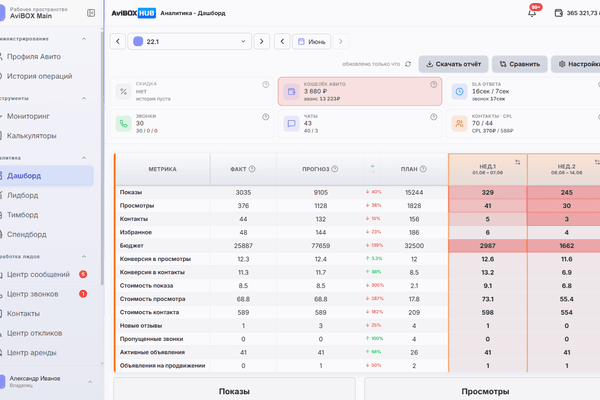The width and height of the screenshot is (600, 400).
Task: Show help for ФАКТ column
Action: 252,169
